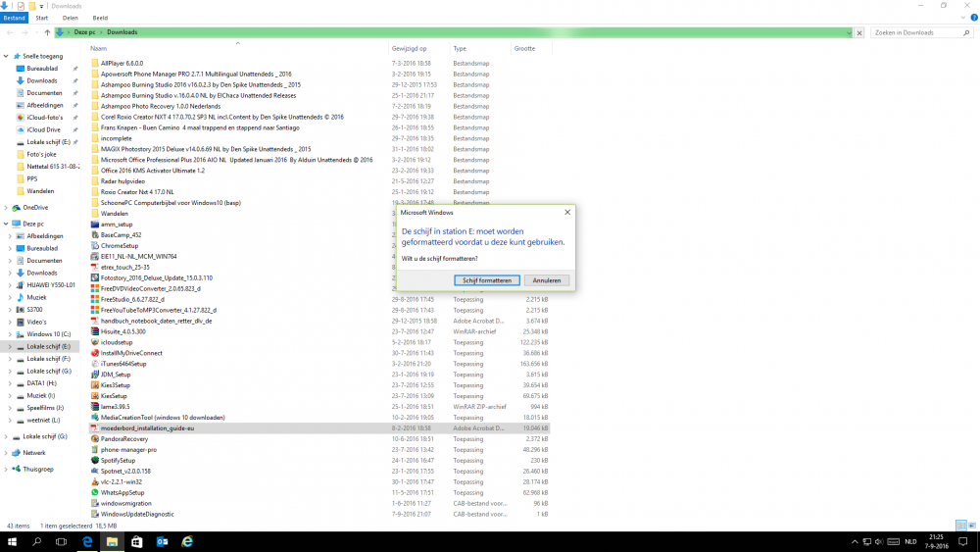Open taskbar search magnifier
Viewport: 980px width, 552px height.
click(x=37, y=541)
